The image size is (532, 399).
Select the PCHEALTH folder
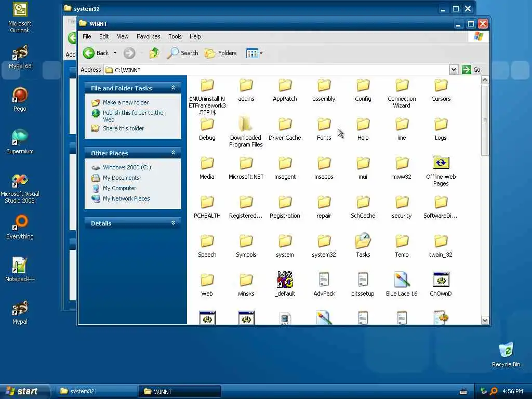207,207
